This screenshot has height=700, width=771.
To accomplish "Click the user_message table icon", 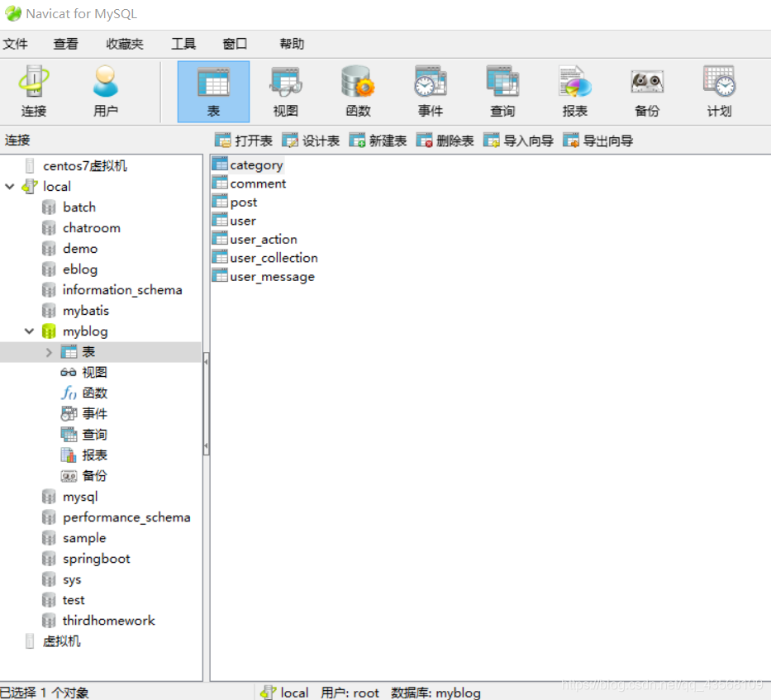I will click(220, 276).
